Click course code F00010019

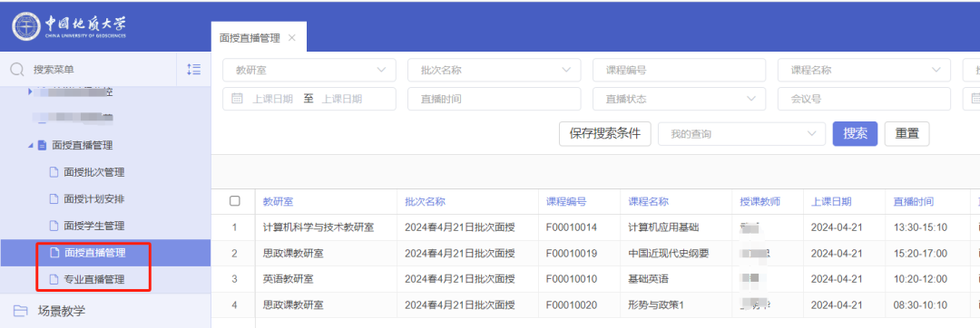click(572, 253)
